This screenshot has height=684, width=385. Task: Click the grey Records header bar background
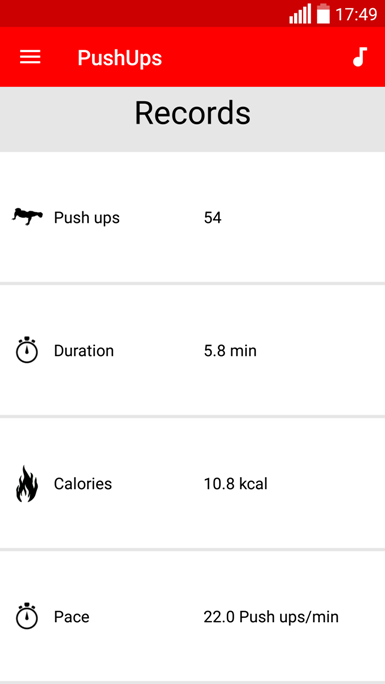click(x=192, y=119)
